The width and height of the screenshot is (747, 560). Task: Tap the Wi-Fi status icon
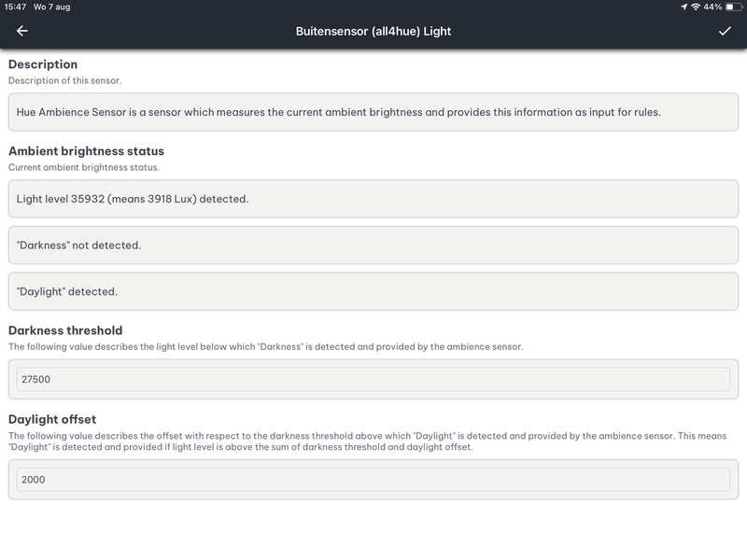[x=696, y=7]
